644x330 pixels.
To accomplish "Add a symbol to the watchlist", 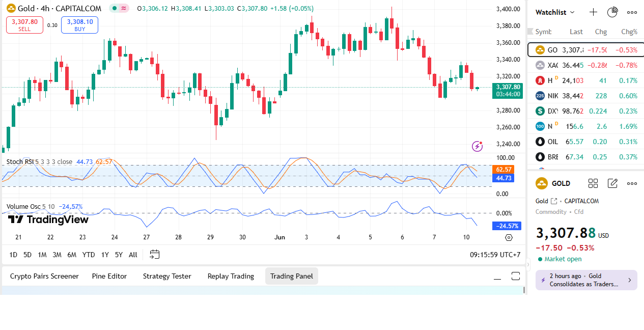I will (x=593, y=12).
